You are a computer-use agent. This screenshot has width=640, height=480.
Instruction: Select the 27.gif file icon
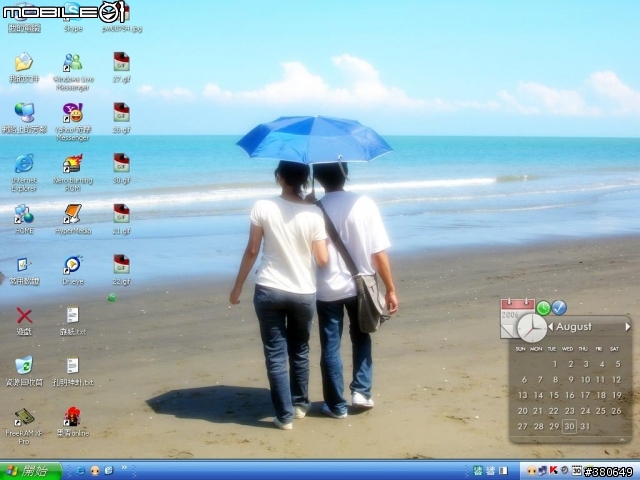122,62
